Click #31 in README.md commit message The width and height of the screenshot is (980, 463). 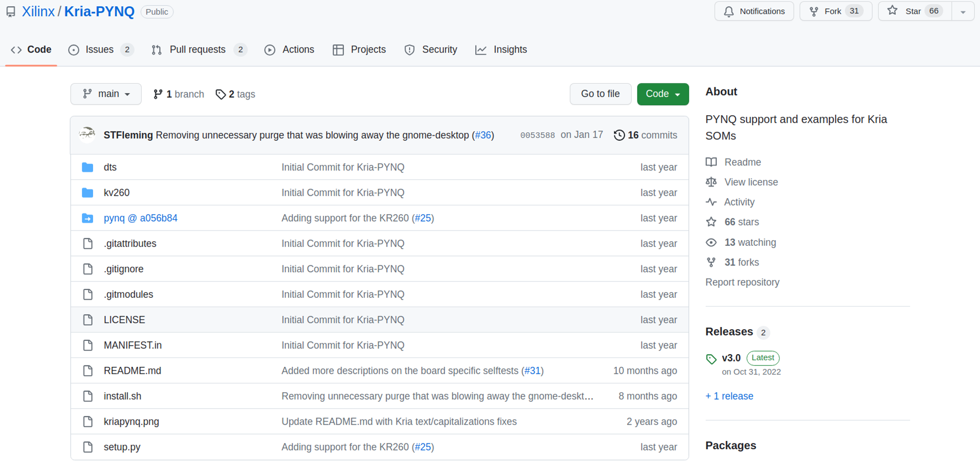pos(533,371)
